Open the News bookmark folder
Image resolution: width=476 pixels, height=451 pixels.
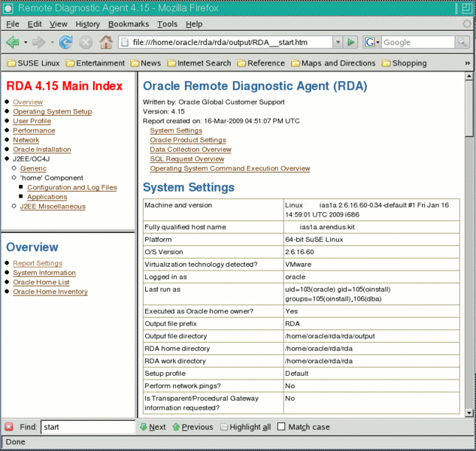tap(146, 63)
